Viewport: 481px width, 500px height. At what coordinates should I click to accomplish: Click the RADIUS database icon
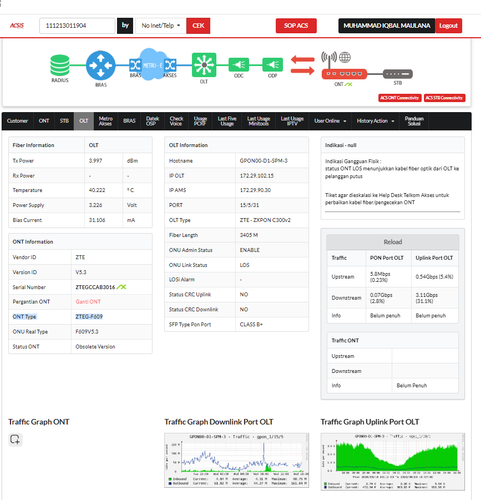tap(60, 65)
